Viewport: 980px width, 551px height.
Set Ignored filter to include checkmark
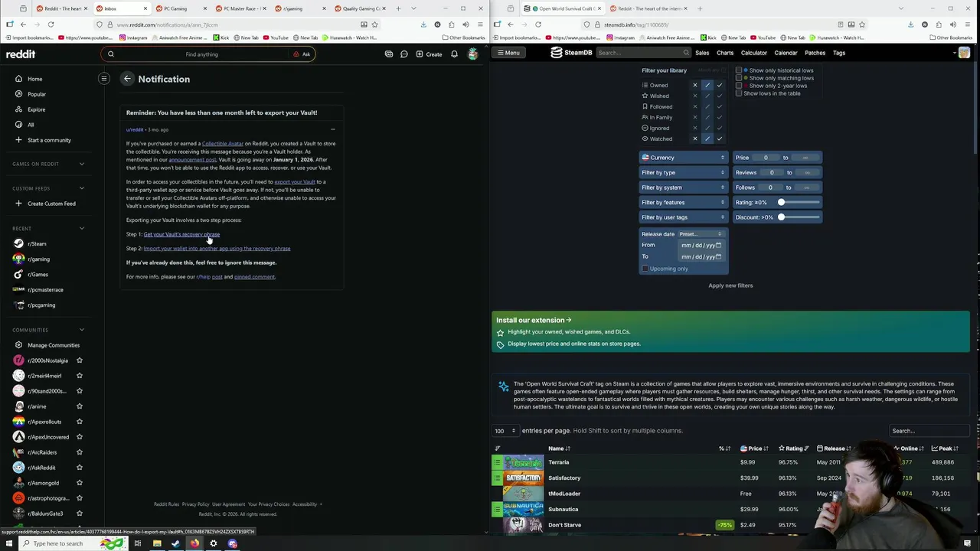click(720, 128)
